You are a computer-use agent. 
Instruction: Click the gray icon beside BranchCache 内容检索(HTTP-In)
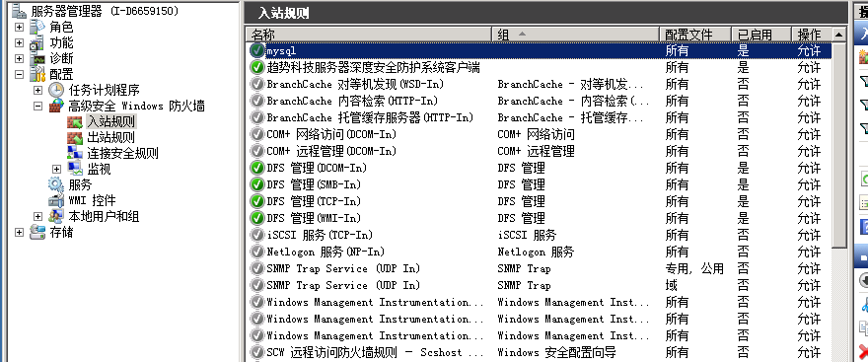tap(256, 101)
